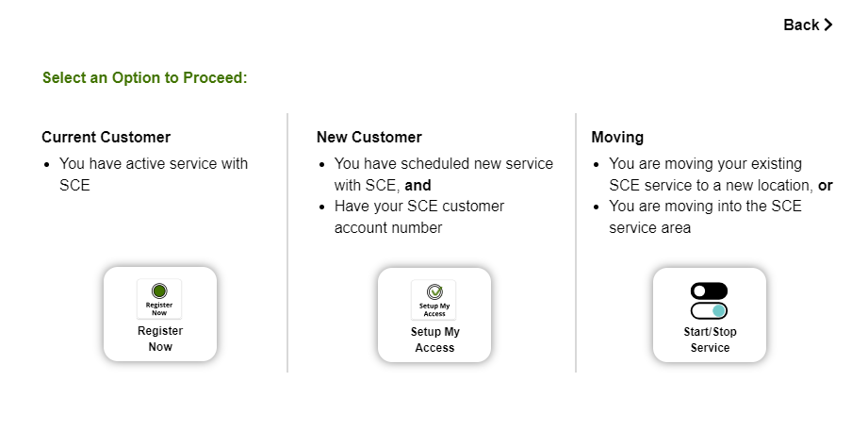Viewport: 868px width, 431px height.
Task: Click the chevron arrow beside Back
Action: 828,25
